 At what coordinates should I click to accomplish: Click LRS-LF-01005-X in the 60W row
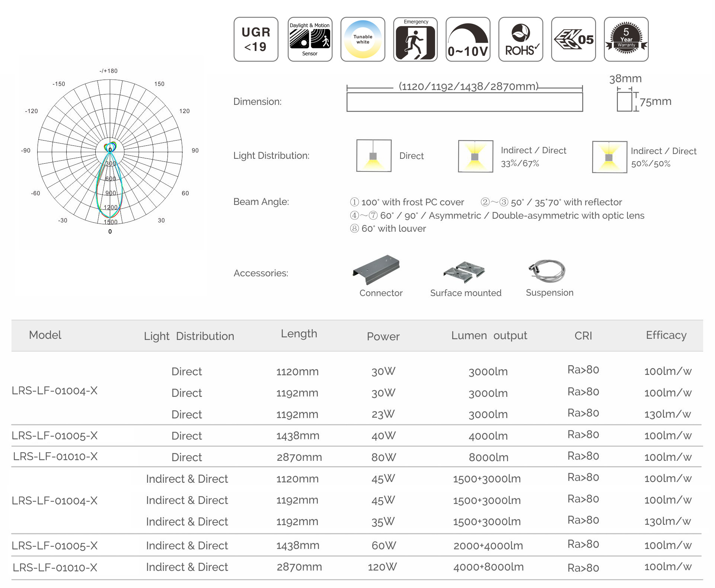click(55, 546)
